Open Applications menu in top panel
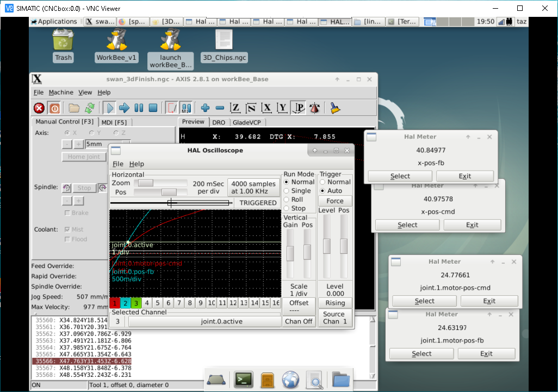Image resolution: width=558 pixels, height=392 pixels. 54,21
